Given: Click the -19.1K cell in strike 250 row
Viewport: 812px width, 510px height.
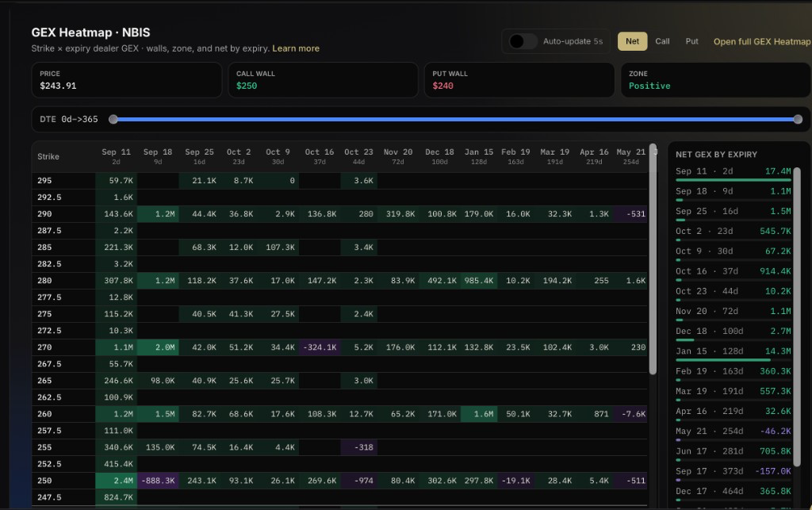Looking at the screenshot, I should click(515, 481).
